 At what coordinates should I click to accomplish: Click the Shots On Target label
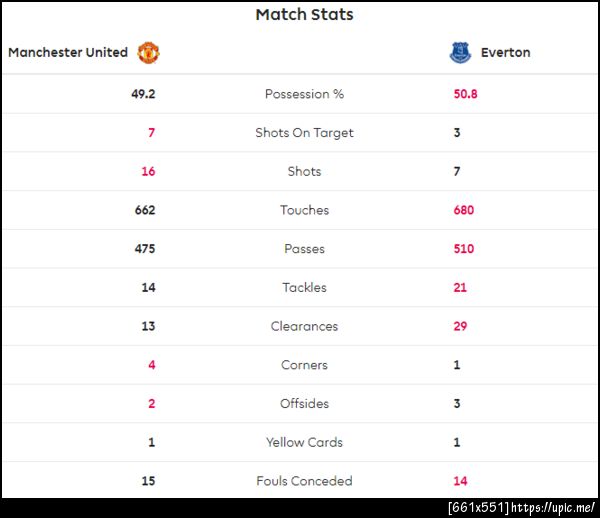tap(304, 133)
